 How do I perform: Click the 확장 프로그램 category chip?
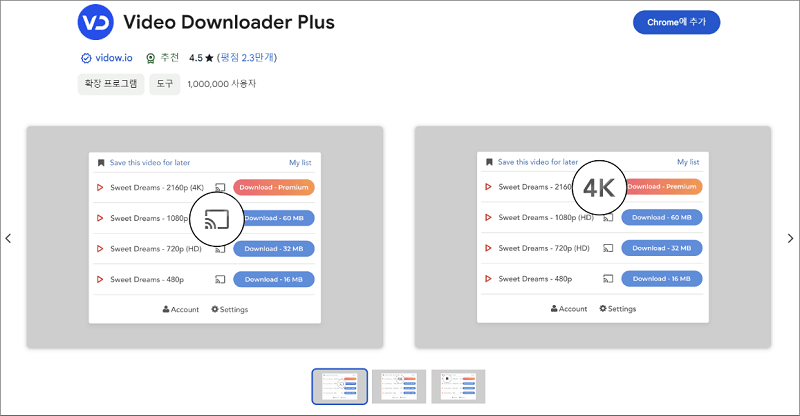[111, 84]
